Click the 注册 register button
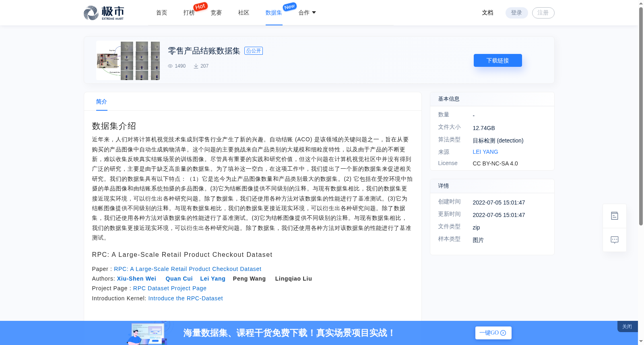644x345 pixels. click(x=543, y=13)
